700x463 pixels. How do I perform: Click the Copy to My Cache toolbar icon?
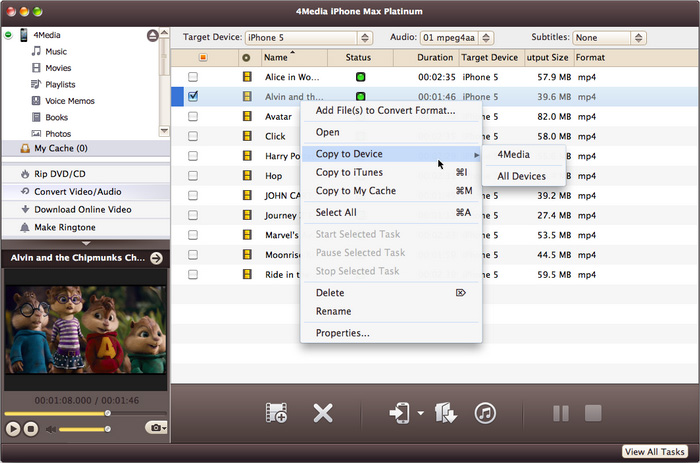point(446,413)
